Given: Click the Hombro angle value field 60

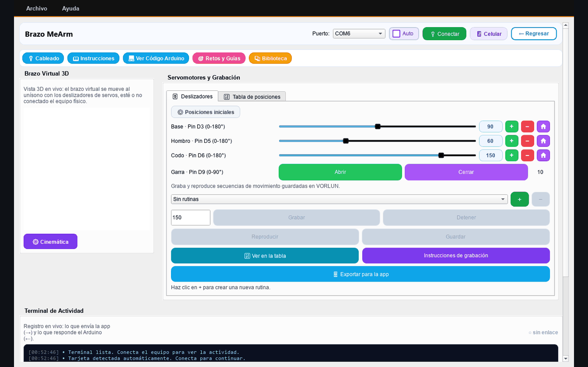Looking at the screenshot, I should (x=491, y=141).
